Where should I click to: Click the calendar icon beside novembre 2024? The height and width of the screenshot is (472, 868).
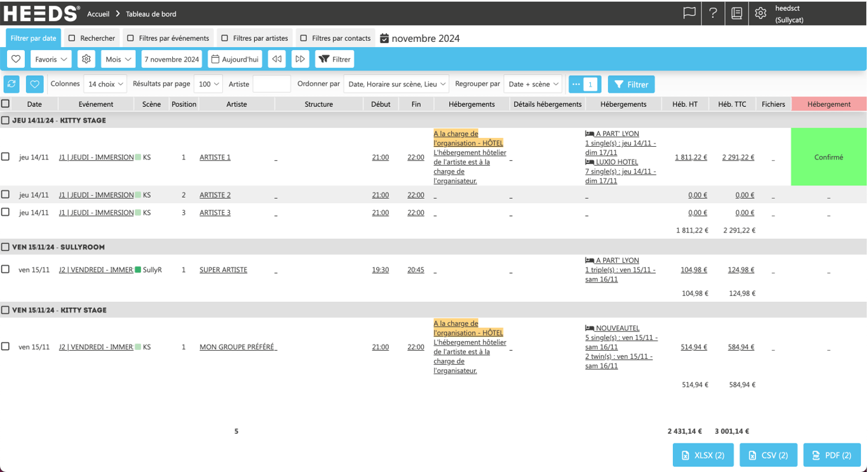point(384,38)
